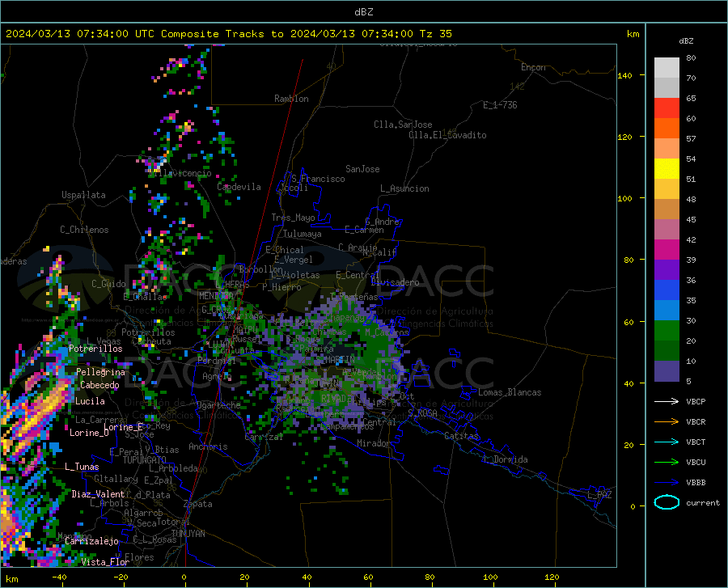The height and width of the screenshot is (588, 728).
Task: Click the 'Encon' map label
Action: pyautogui.click(x=533, y=67)
